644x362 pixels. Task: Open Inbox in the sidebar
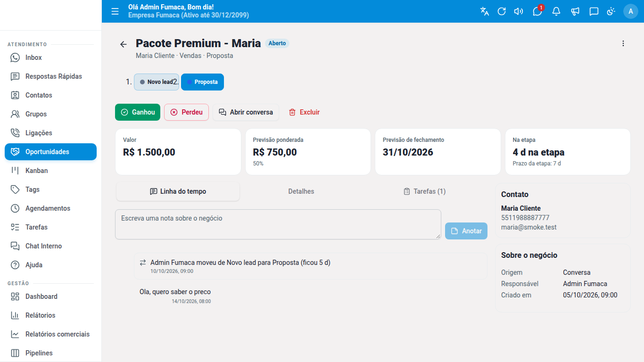[x=50, y=58]
